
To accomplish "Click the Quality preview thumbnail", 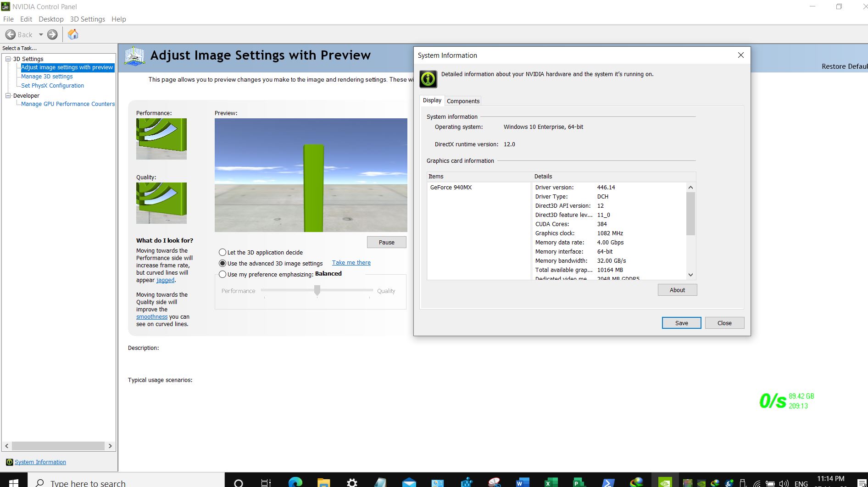I will click(161, 203).
